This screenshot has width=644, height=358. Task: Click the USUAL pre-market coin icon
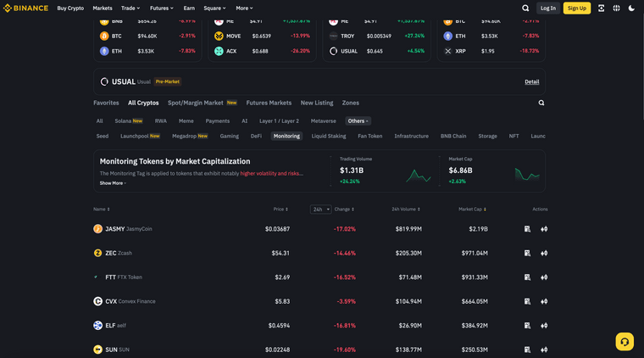coord(104,81)
